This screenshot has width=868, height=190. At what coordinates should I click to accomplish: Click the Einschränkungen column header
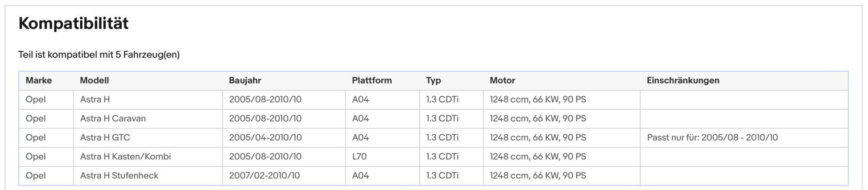(x=683, y=80)
